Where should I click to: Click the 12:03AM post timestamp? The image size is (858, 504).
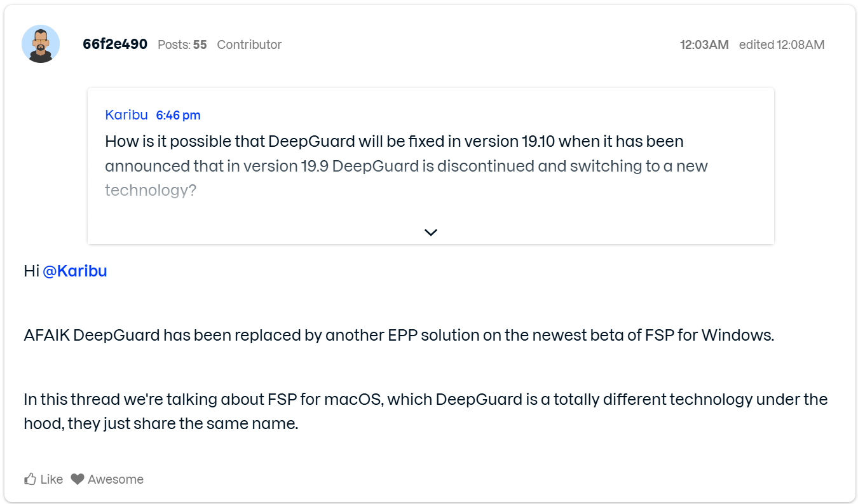[704, 44]
